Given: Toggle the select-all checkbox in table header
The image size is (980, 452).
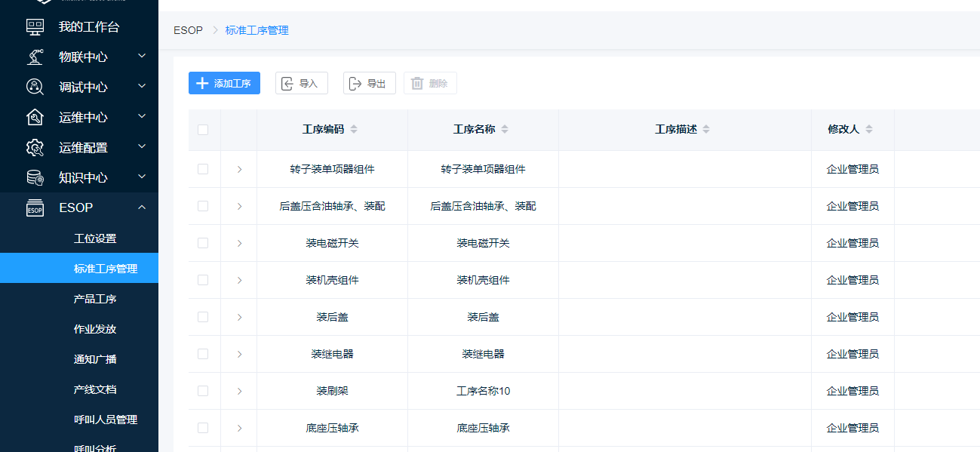Looking at the screenshot, I should 203,130.
